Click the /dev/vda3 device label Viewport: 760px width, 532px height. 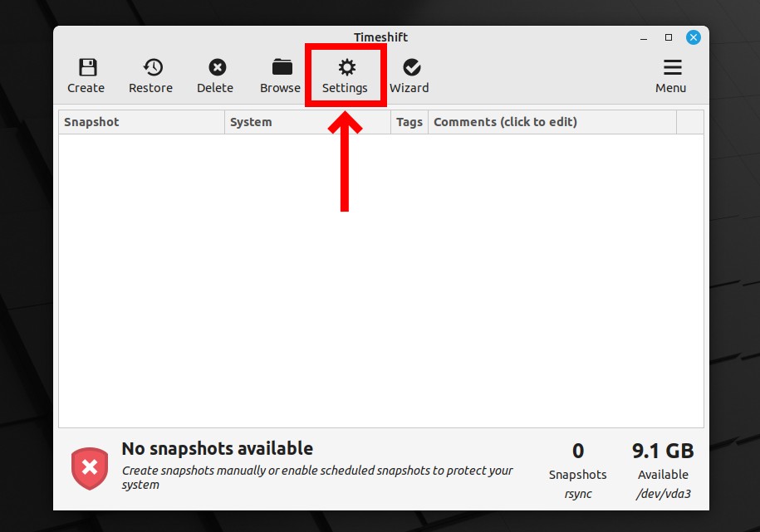coord(663,494)
